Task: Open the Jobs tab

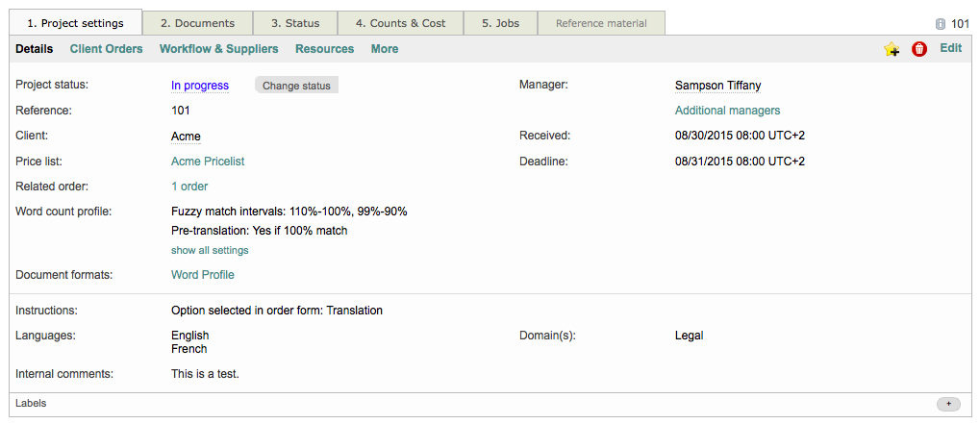Action: pyautogui.click(x=500, y=23)
